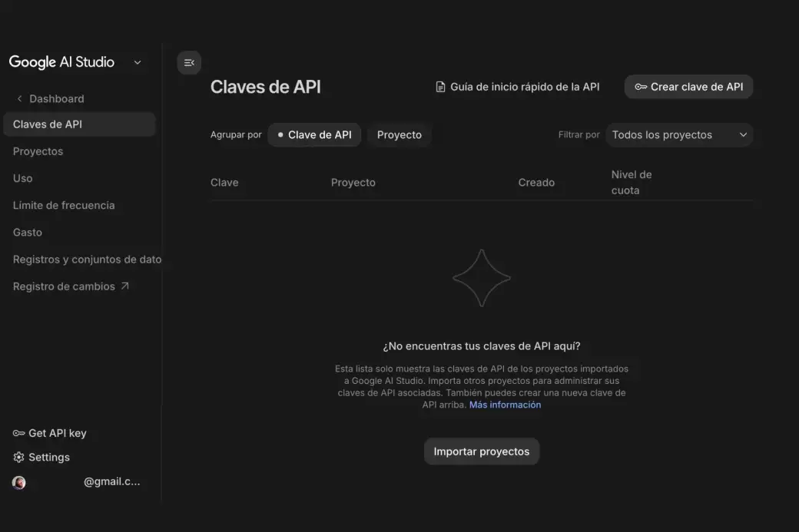Select the Uso usage tracking section
This screenshot has height=532, width=799.
[22, 177]
